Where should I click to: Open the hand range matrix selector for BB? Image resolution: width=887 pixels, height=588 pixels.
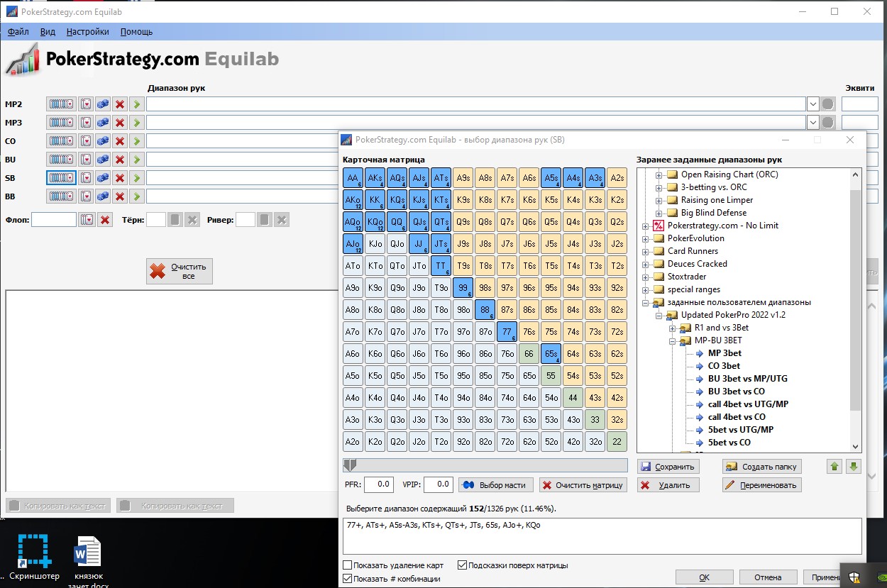pyautogui.click(x=62, y=196)
